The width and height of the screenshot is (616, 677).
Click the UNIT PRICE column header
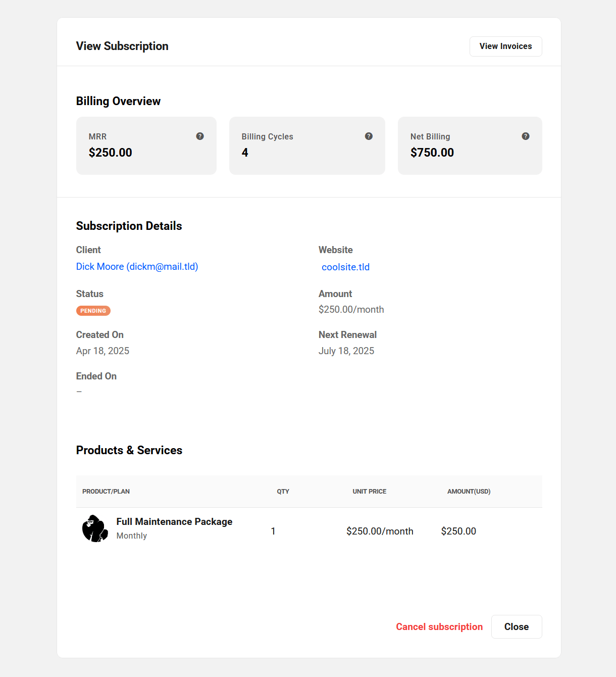(x=370, y=492)
